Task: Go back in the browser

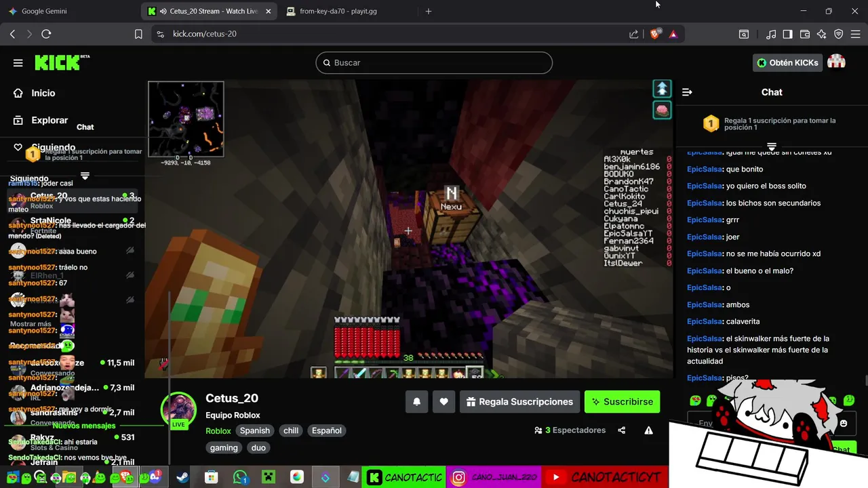Action: tap(12, 34)
